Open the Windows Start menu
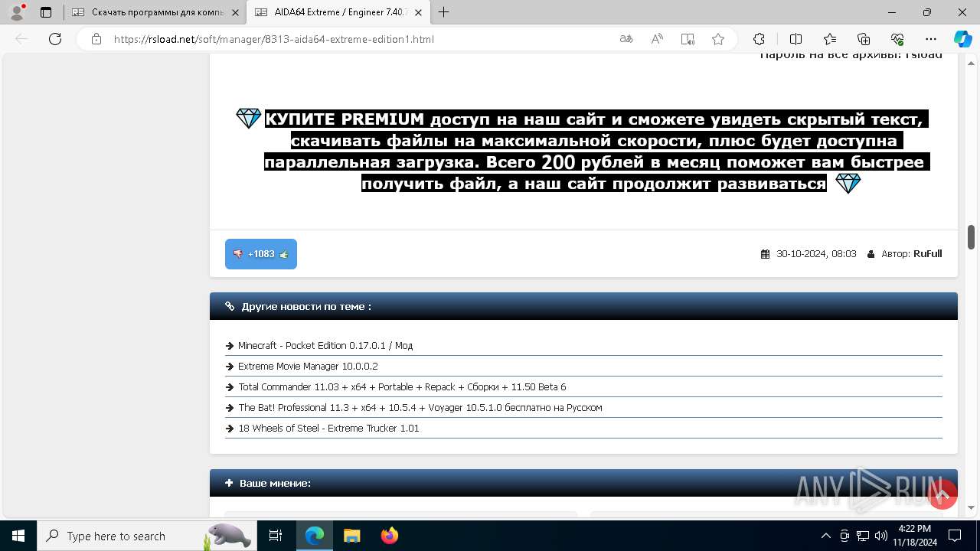This screenshot has width=980, height=551. 18,536
